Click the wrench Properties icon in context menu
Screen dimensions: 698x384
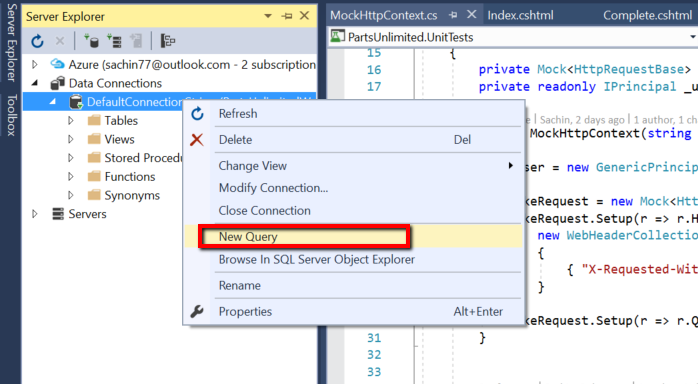tap(197, 311)
